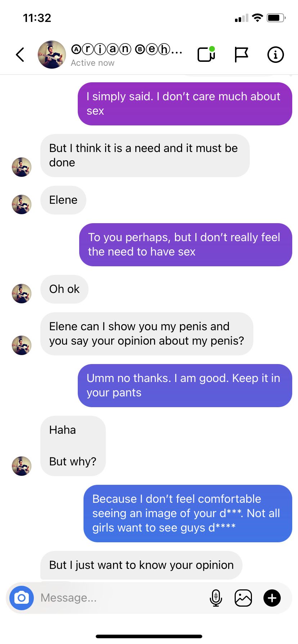Tap the avatar beside the "But why?" message
This screenshot has width=298, height=644.
click(22, 466)
